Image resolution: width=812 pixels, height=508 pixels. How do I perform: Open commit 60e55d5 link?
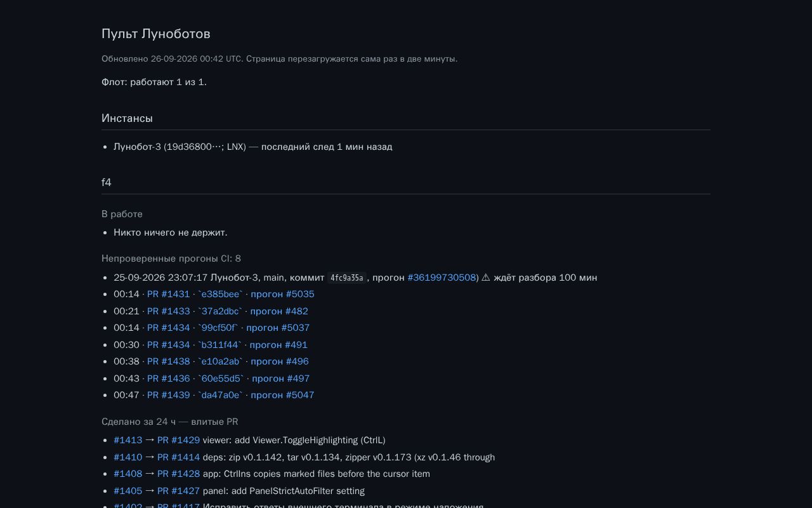point(221,378)
